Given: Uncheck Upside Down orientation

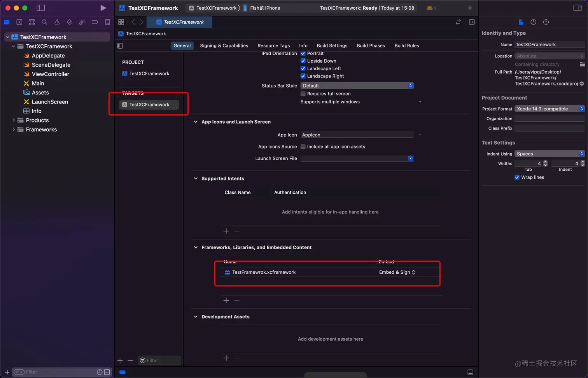Looking at the screenshot, I should point(303,61).
